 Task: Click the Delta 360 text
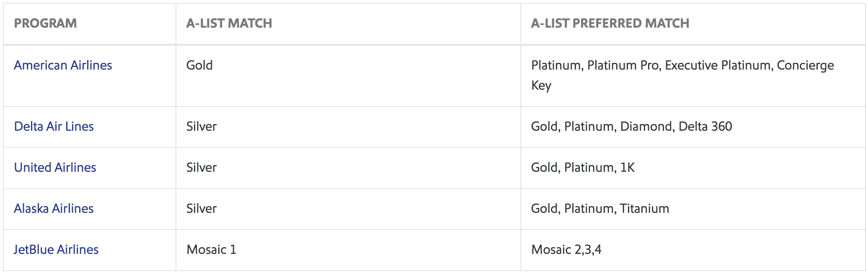705,127
